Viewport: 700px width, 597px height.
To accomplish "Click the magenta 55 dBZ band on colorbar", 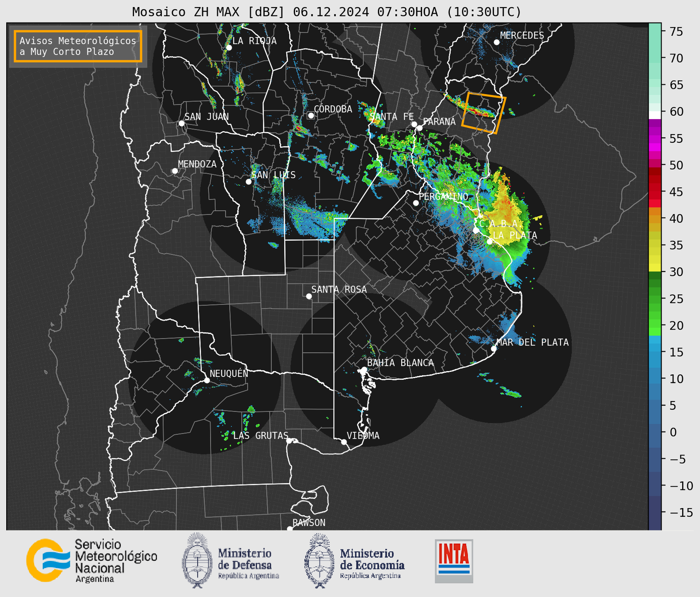I will [655, 139].
